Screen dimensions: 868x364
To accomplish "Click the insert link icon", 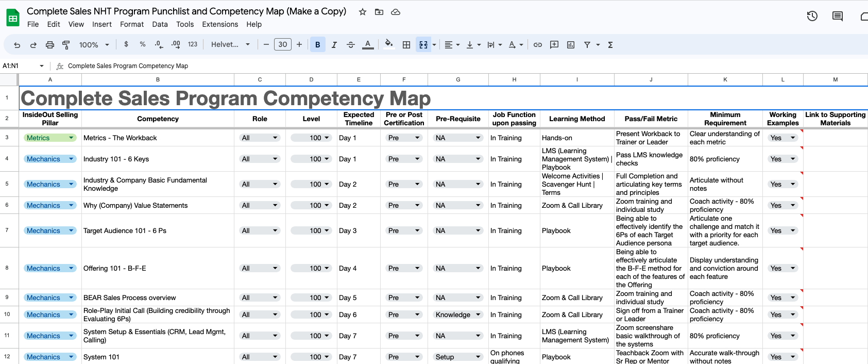I will point(538,45).
